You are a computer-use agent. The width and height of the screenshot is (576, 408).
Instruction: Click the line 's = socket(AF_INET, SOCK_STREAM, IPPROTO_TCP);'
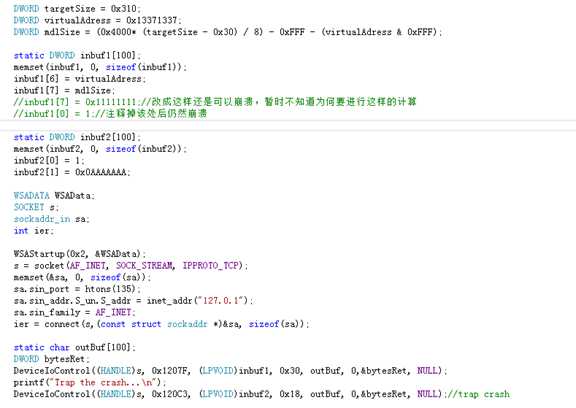(x=131, y=266)
